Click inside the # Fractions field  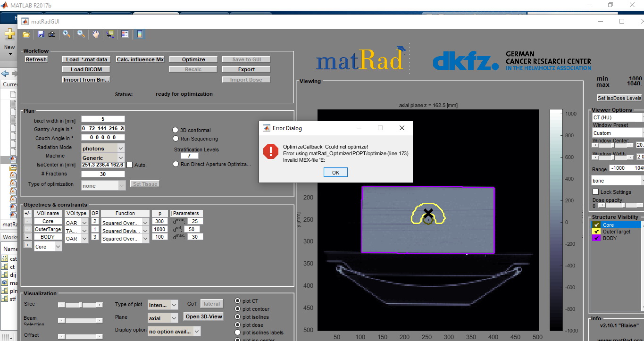pyautogui.click(x=103, y=174)
